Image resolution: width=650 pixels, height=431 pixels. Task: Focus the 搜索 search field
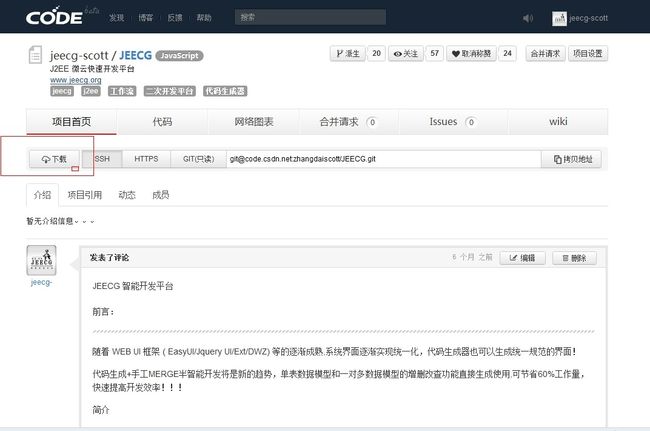coord(310,17)
